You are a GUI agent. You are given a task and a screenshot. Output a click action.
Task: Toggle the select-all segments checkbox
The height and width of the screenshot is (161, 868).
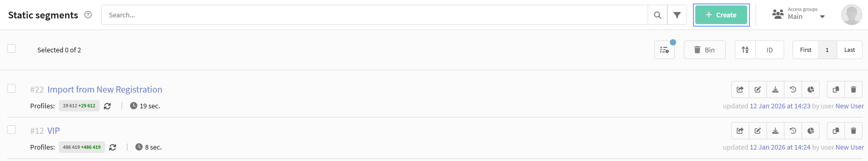coord(11,48)
